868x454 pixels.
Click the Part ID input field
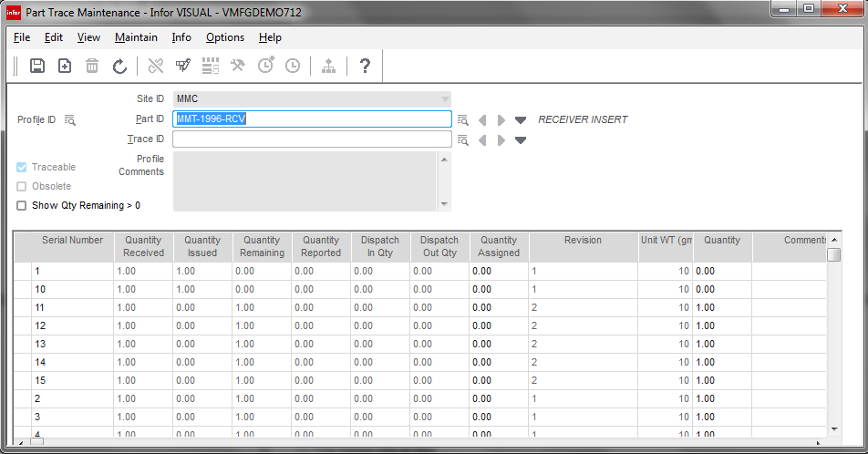312,119
